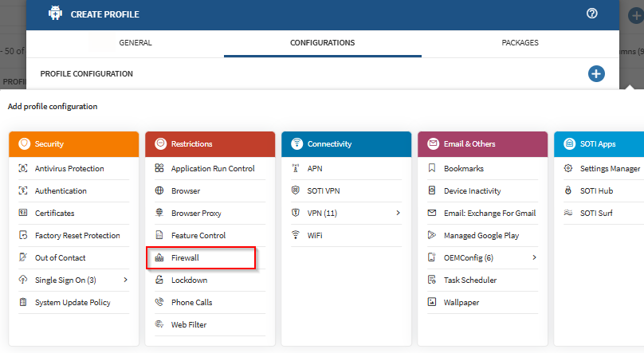The width and height of the screenshot is (644, 353).
Task: Choose Factory Reset Protection option
Action: coord(77,236)
